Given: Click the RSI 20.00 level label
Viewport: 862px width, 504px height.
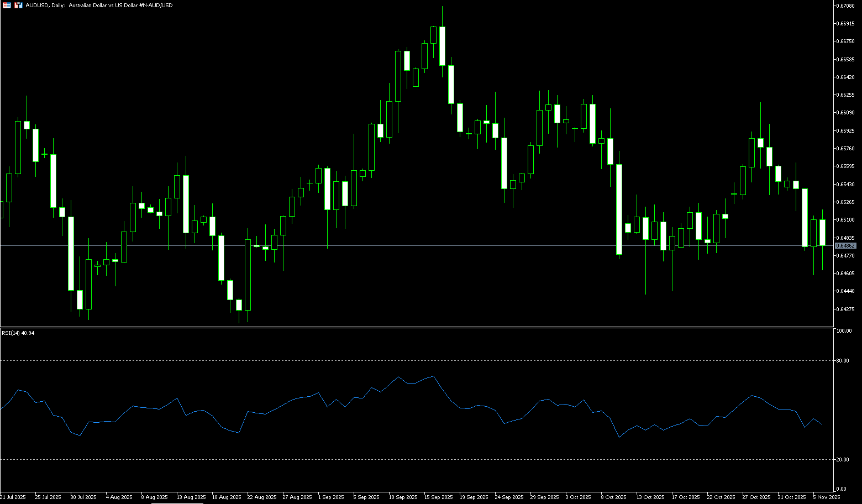Looking at the screenshot, I should click(x=843, y=460).
